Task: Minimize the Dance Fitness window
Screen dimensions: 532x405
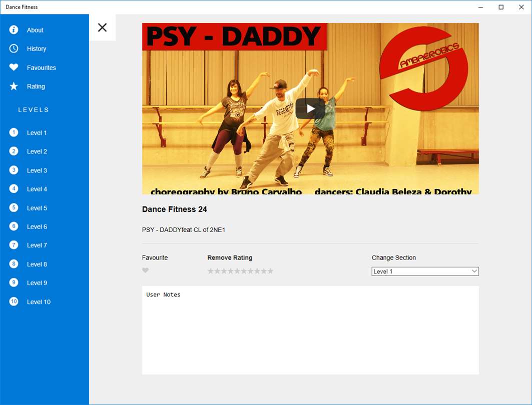Action: [480, 7]
